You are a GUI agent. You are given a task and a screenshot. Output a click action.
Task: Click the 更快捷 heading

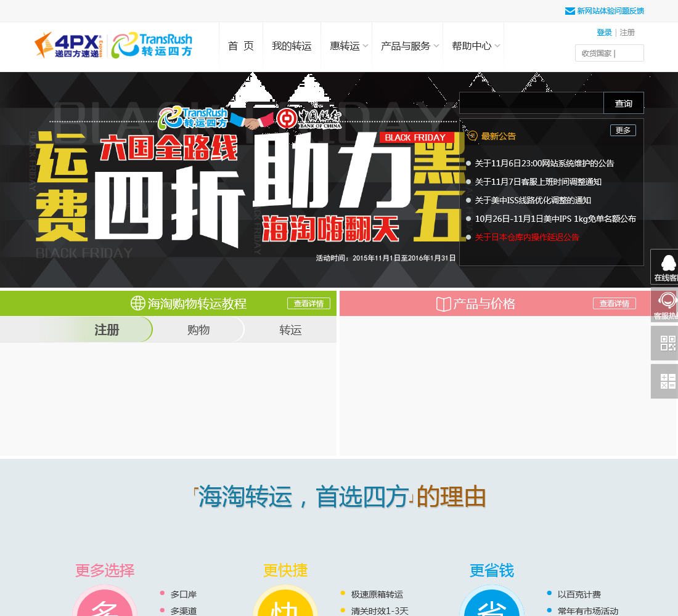click(285, 570)
